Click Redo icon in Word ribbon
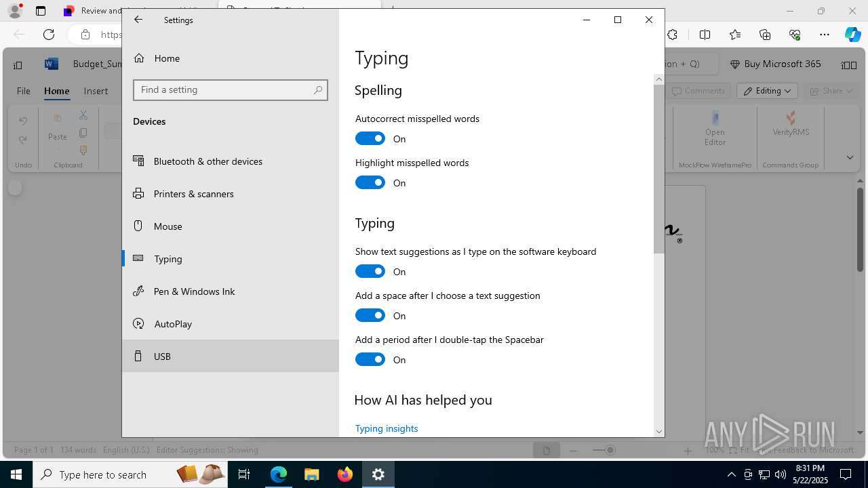Screen dimensions: 868x488 click(x=23, y=140)
